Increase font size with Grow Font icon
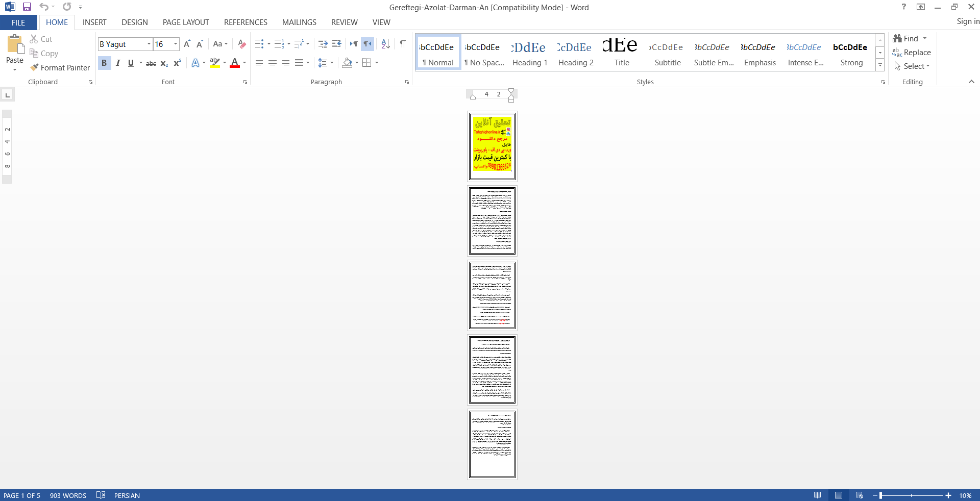 (187, 44)
